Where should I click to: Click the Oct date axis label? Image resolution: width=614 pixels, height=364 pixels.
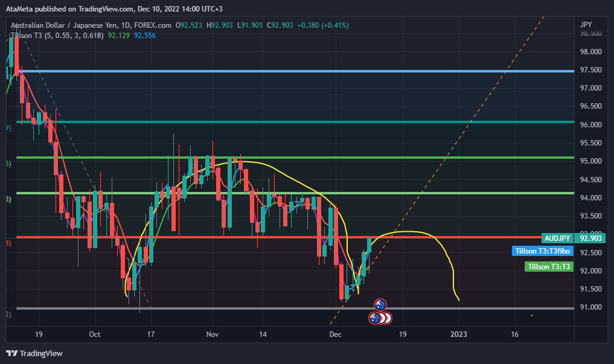click(x=95, y=334)
